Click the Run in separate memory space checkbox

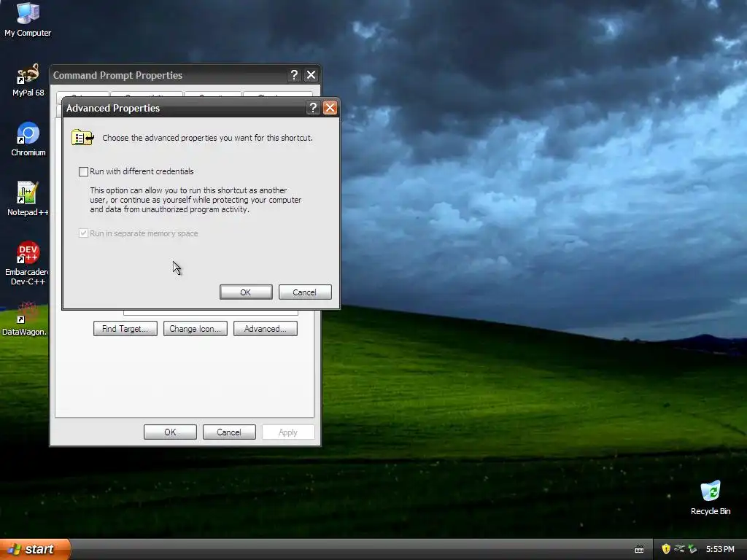[x=83, y=233]
